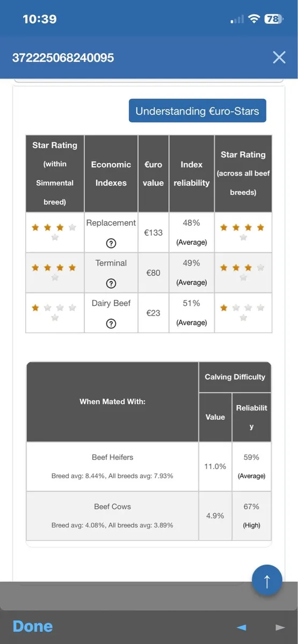This screenshot has height=644, width=298.
Task: Tap the Economic Indexes column header
Action: [x=111, y=173]
